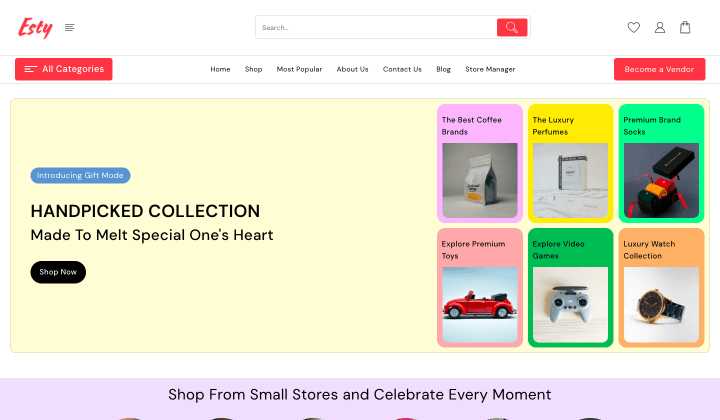Click the Introducing Gift Mode badge

pyautogui.click(x=80, y=176)
